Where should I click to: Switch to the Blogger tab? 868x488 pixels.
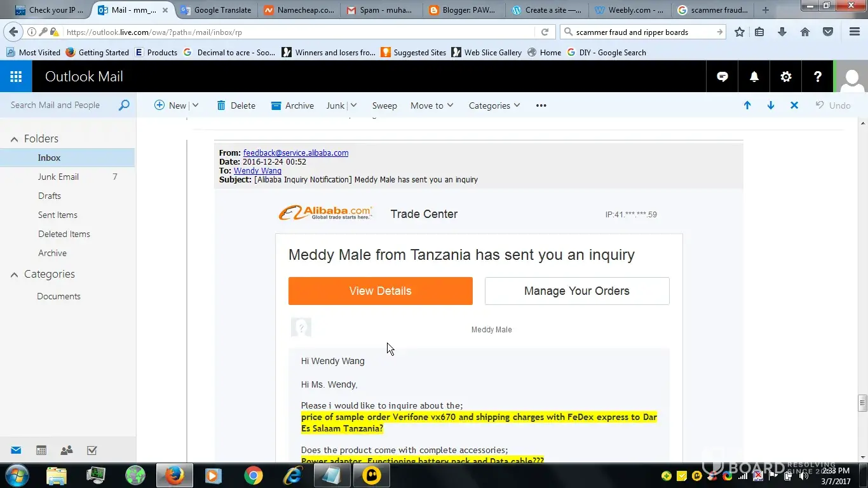[465, 10]
